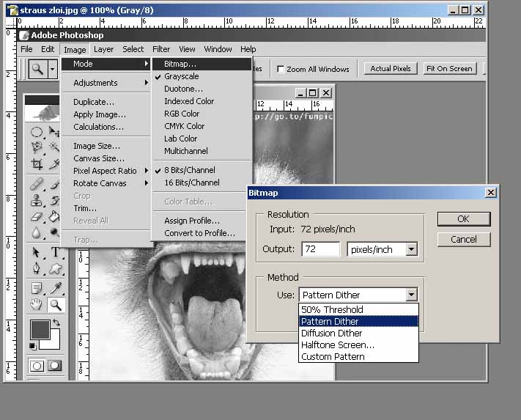The image size is (521, 420).
Task: Expand the Rotate Canvas submenu
Action: 106,183
